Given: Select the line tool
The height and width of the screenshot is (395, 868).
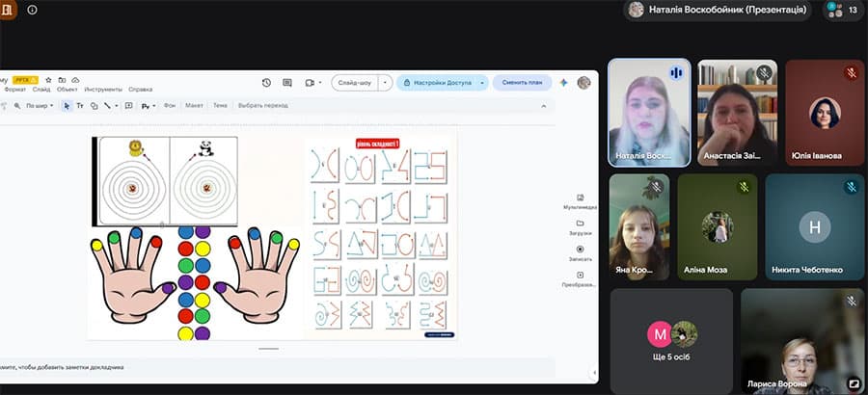Looking at the screenshot, I should [x=107, y=105].
